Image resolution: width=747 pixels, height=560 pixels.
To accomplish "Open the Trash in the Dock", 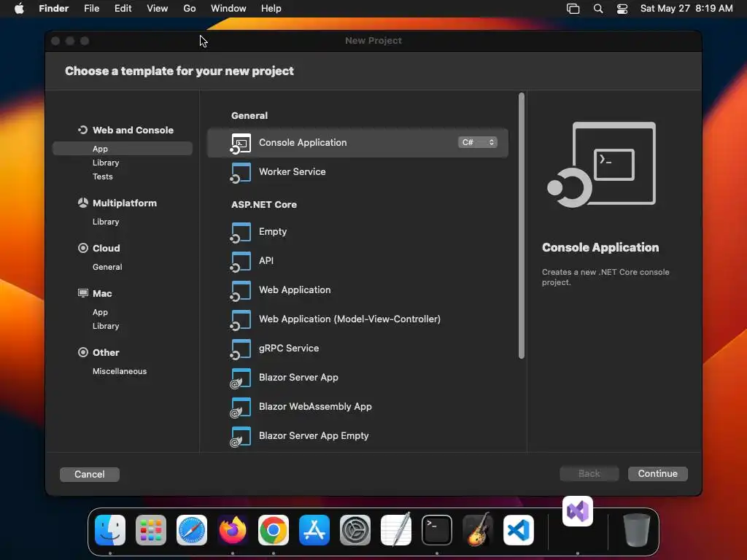I will click(x=636, y=530).
